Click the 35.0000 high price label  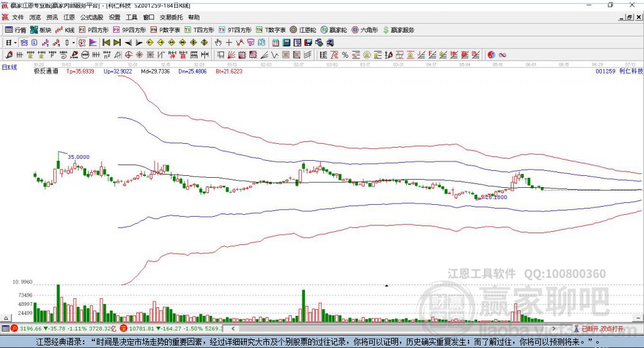point(79,157)
